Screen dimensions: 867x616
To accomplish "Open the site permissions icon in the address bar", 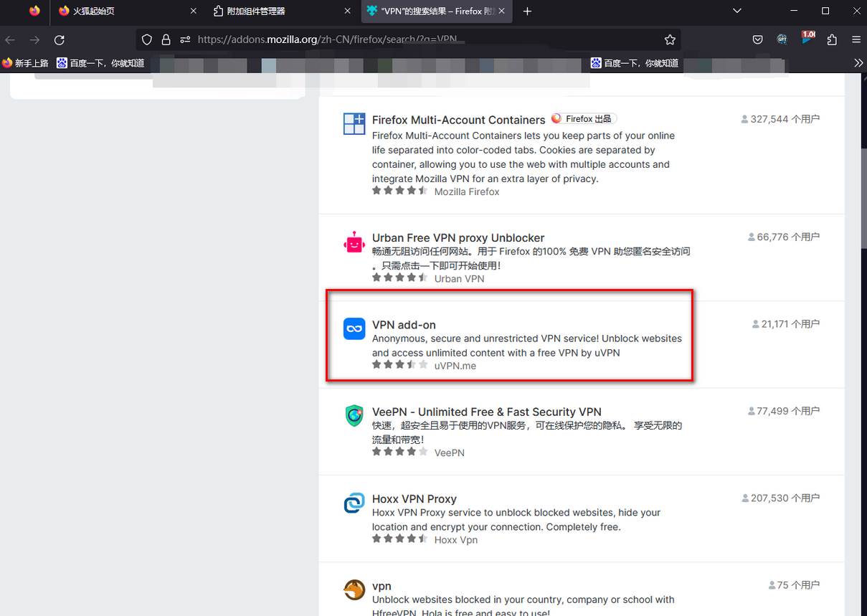I will [x=185, y=39].
